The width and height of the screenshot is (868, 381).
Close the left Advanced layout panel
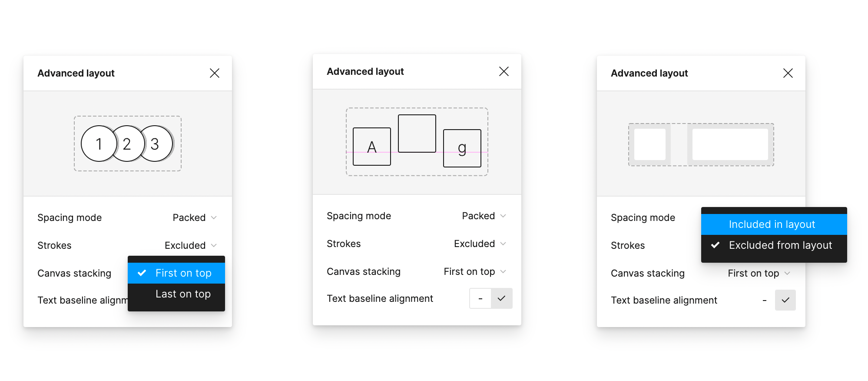click(x=215, y=73)
